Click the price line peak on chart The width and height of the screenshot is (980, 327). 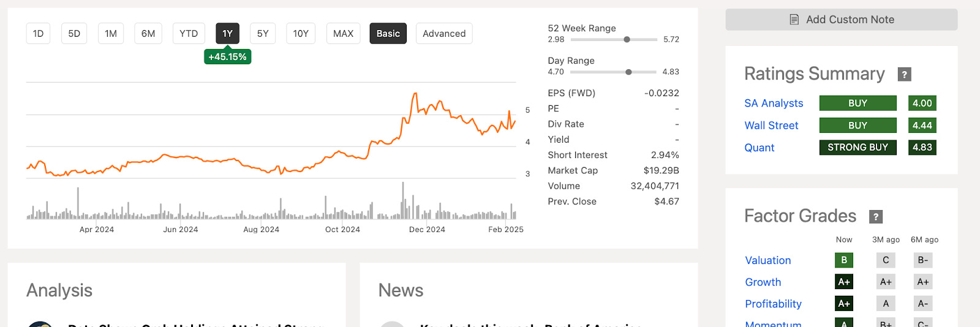pyautogui.click(x=415, y=94)
